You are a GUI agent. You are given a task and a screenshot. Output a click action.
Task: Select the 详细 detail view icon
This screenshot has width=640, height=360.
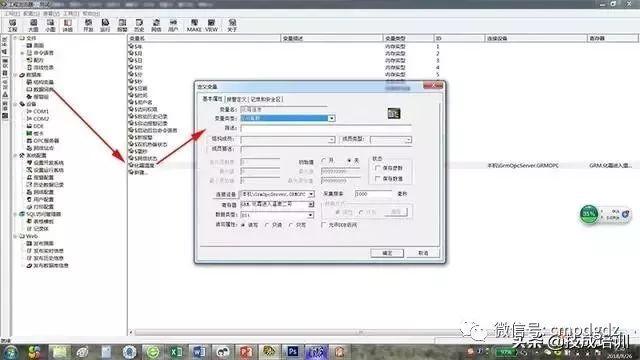coord(67,25)
